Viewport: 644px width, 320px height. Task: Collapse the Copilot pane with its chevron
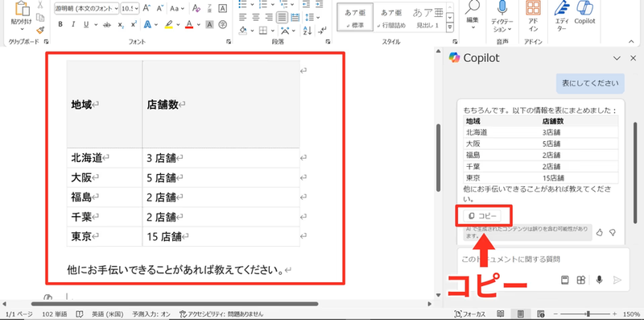[x=617, y=58]
